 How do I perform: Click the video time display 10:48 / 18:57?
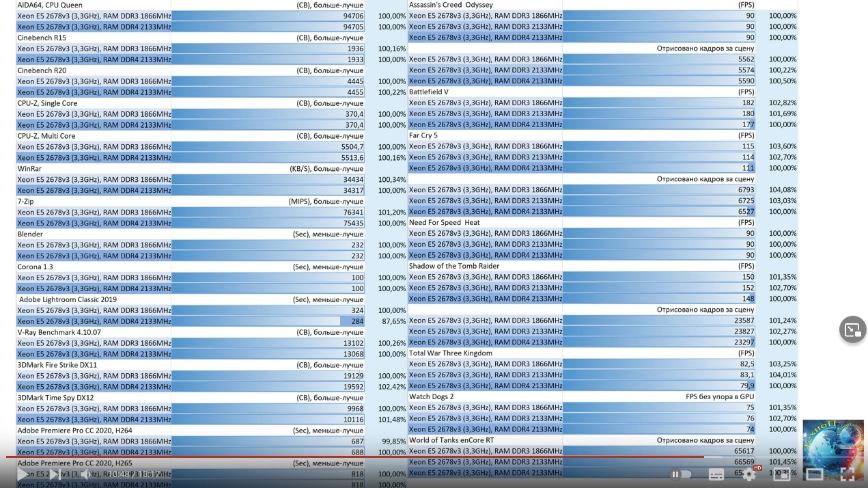pos(134,474)
